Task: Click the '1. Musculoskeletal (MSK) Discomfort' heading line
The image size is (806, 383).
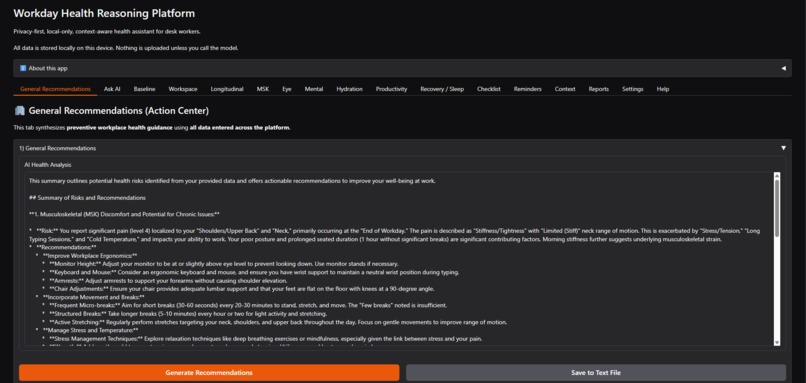Action: (125, 214)
